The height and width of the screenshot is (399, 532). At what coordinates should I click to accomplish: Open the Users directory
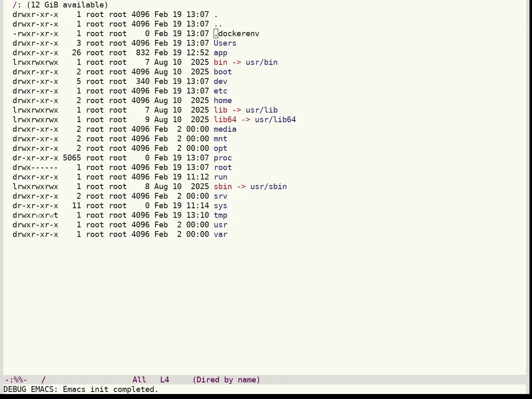tap(225, 43)
